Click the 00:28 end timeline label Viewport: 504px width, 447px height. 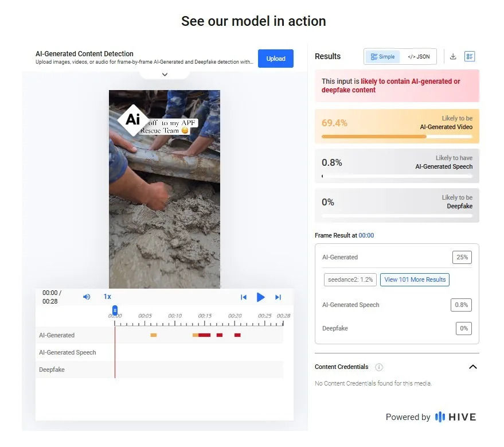click(x=283, y=316)
